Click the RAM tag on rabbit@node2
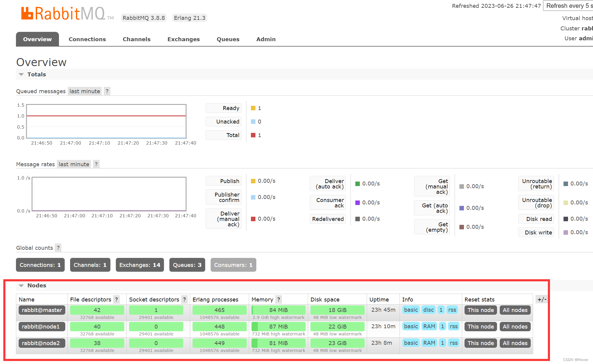Image resolution: width=593 pixels, height=364 pixels. coord(429,343)
